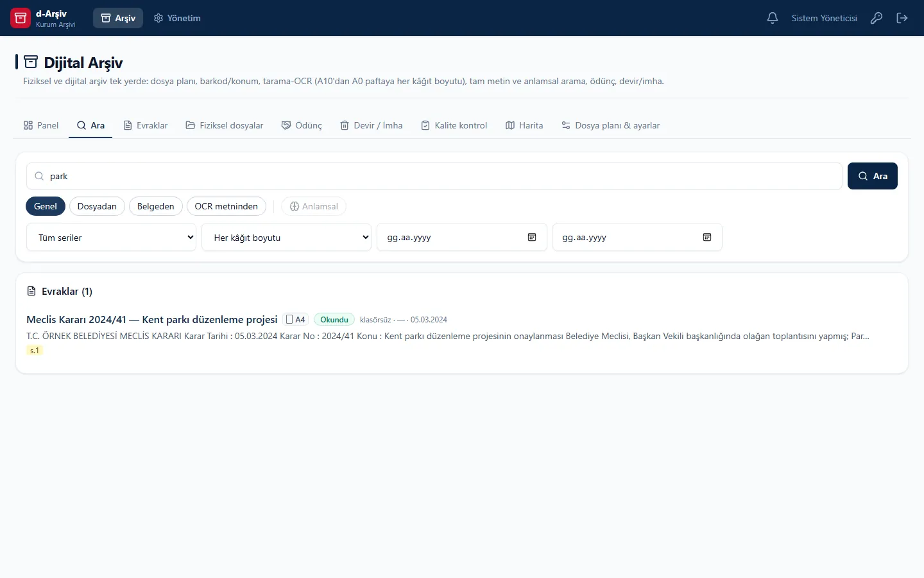Switch to the Harita tab
Image resolution: width=924 pixels, height=578 pixels.
(524, 125)
